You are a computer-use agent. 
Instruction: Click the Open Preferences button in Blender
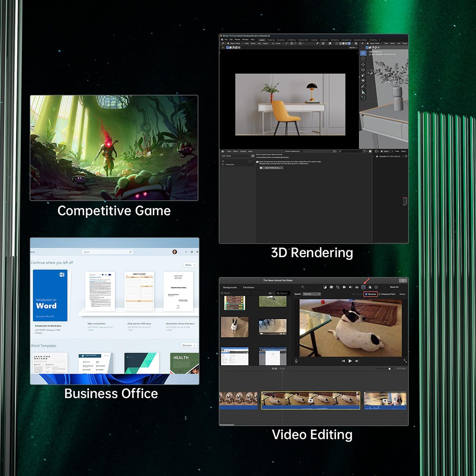(x=271, y=168)
